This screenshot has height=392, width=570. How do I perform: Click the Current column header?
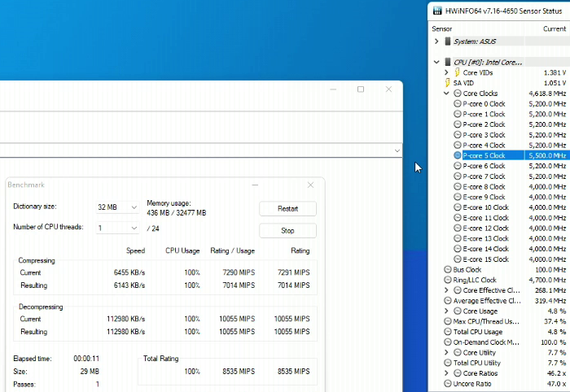pos(554,28)
